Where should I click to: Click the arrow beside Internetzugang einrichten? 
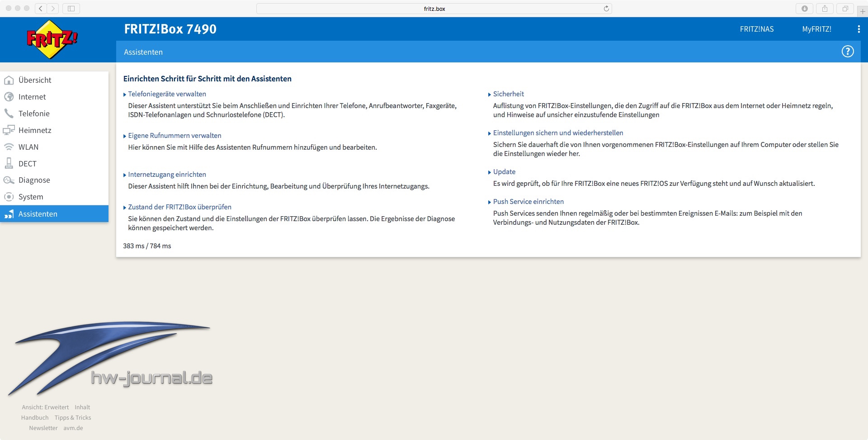click(125, 175)
